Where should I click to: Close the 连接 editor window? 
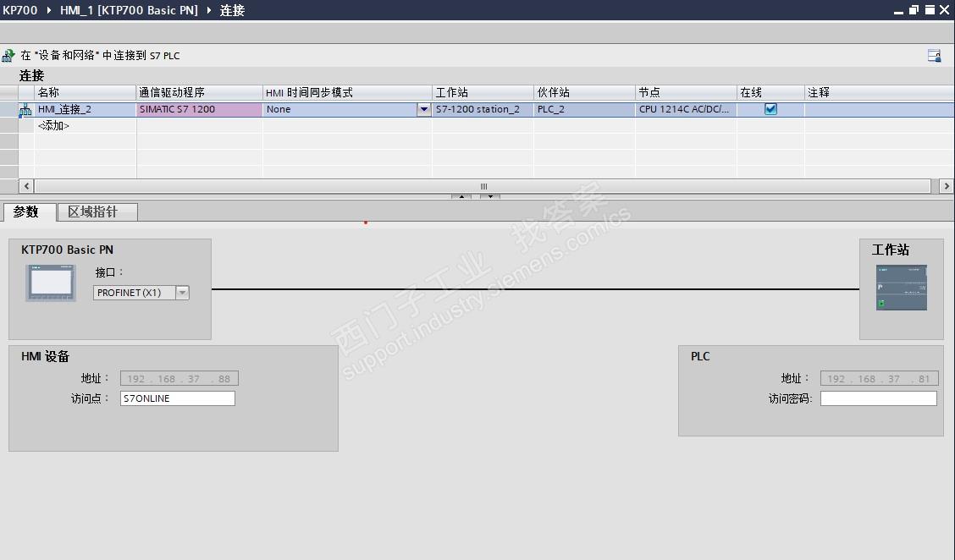(x=945, y=10)
